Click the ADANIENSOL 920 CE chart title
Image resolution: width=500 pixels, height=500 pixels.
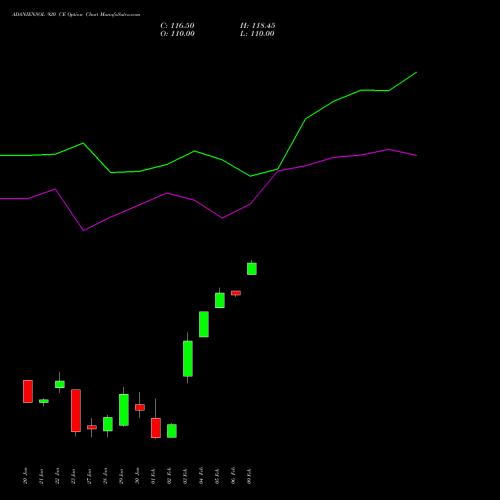click(x=76, y=15)
